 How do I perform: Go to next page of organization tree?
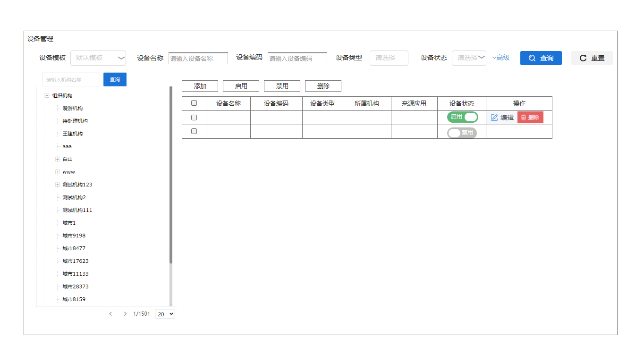(125, 313)
